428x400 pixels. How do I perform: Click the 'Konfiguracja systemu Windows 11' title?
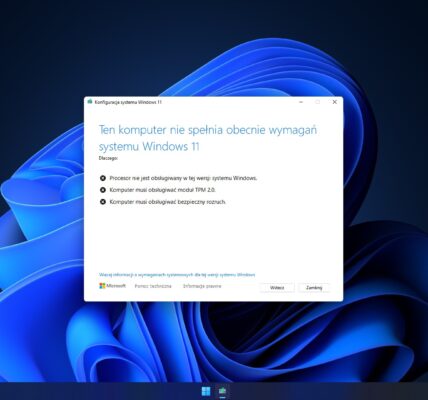point(128,102)
